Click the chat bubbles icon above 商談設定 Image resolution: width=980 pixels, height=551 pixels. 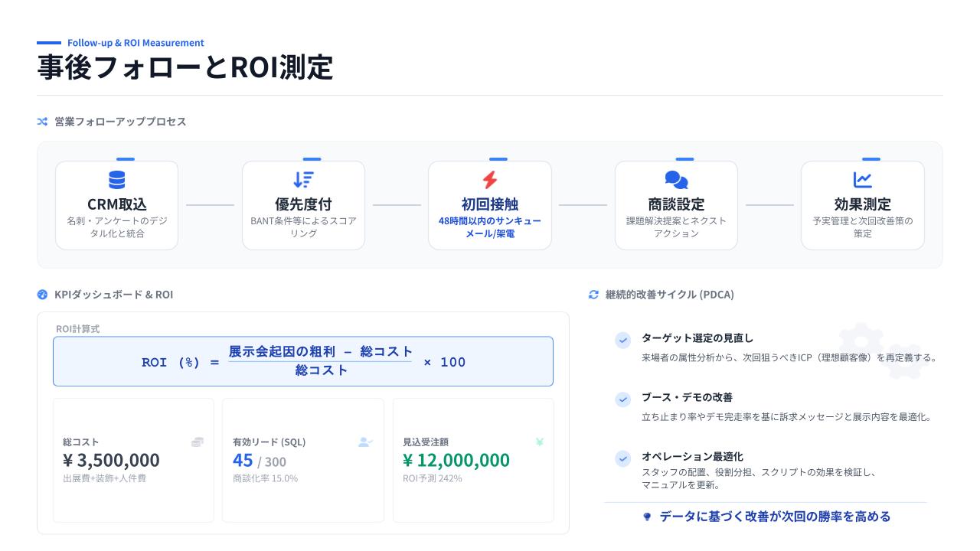(x=676, y=180)
